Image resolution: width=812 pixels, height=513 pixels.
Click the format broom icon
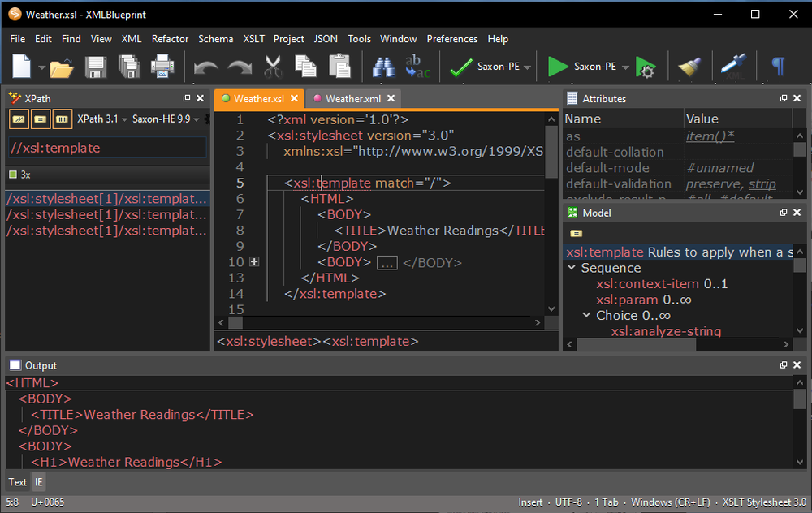point(689,67)
